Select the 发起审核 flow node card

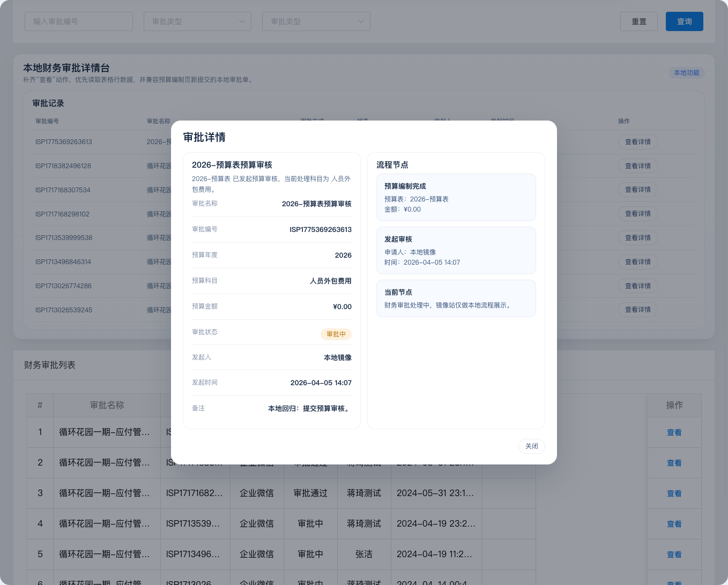coord(456,250)
